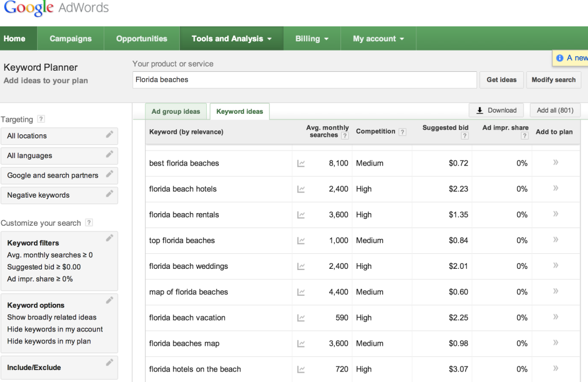
Task: Show trend chart for florida beach rentals
Action: coord(301,215)
